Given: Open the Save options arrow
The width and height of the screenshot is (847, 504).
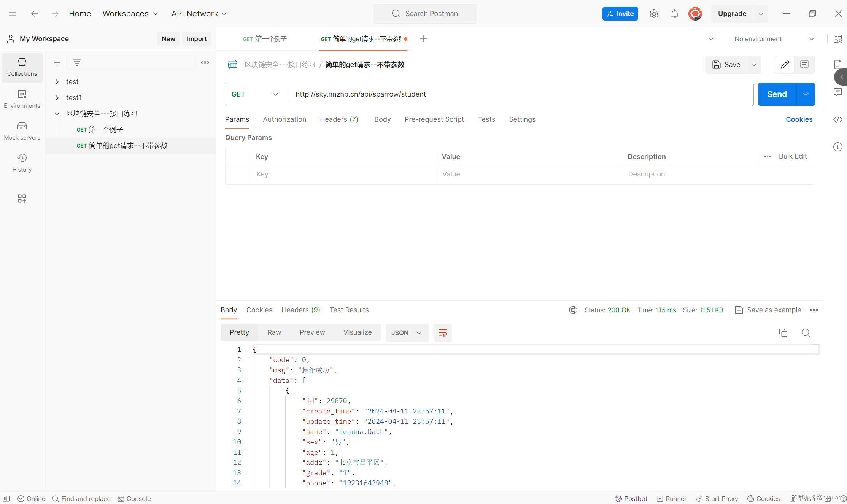Looking at the screenshot, I should [754, 65].
